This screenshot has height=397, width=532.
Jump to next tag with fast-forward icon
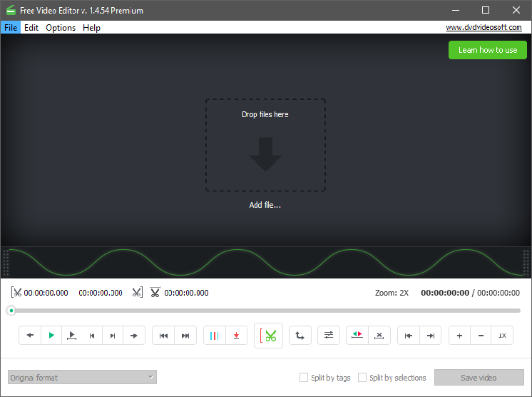[x=185, y=336]
